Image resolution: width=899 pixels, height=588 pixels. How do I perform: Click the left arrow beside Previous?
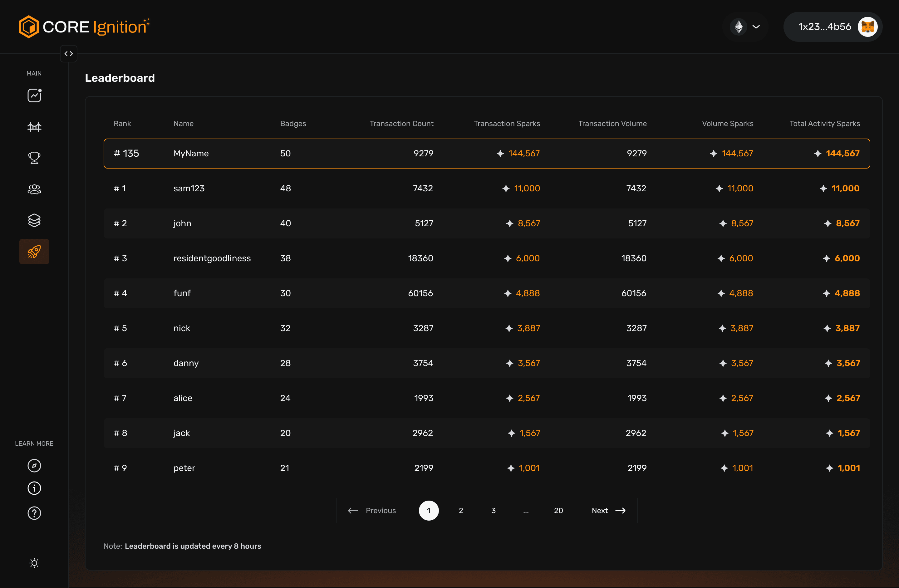[353, 511]
